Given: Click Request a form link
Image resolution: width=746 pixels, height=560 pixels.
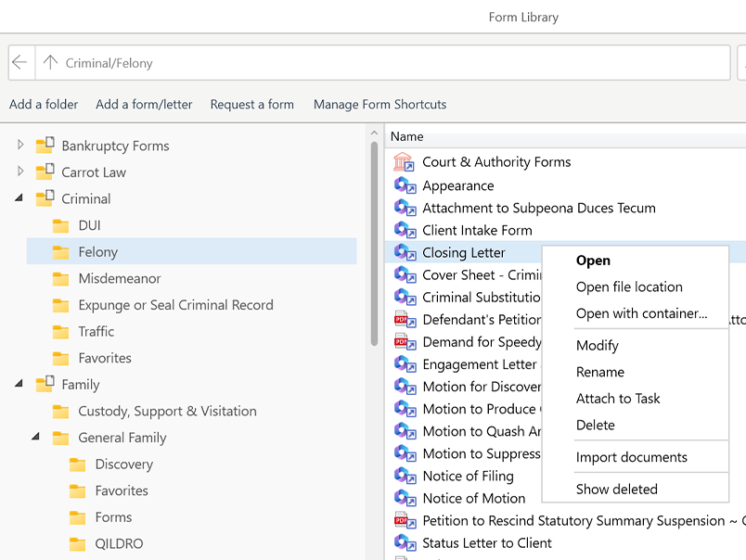Looking at the screenshot, I should (251, 105).
